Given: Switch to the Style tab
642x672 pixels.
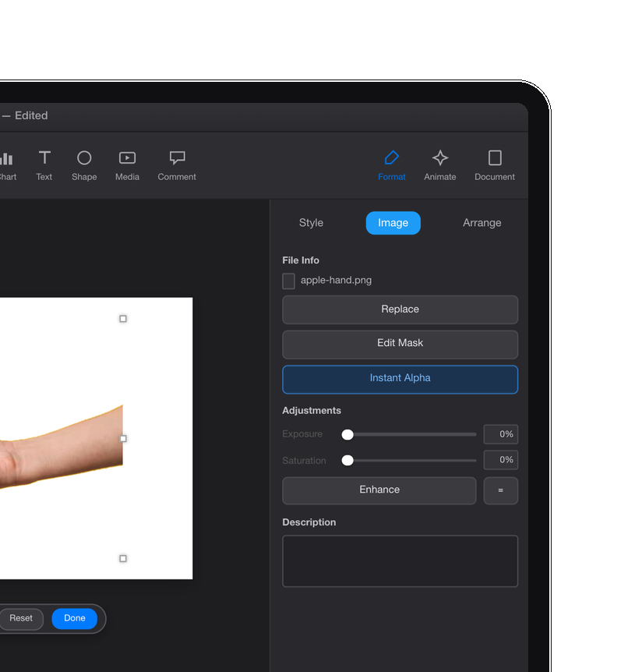Looking at the screenshot, I should (x=311, y=223).
